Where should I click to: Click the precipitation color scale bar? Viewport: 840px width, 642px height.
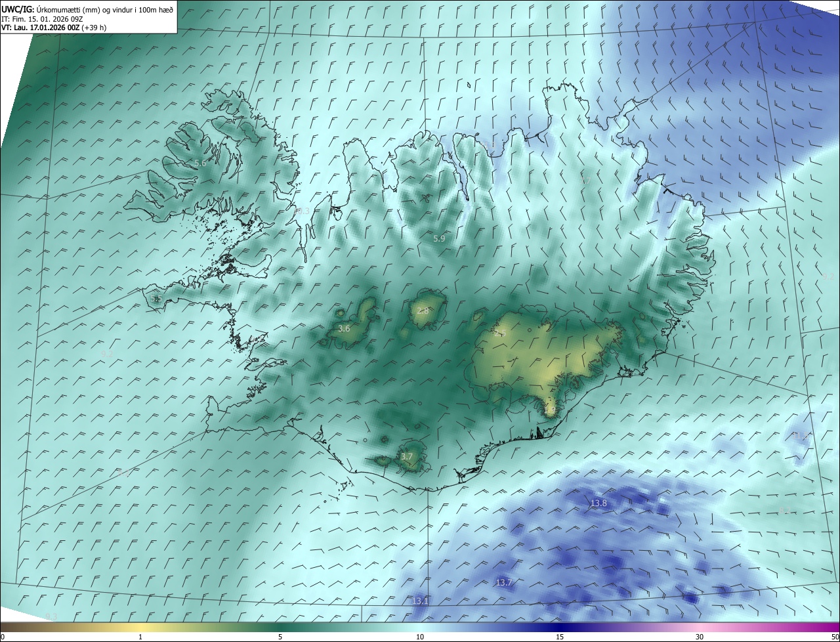point(420,628)
